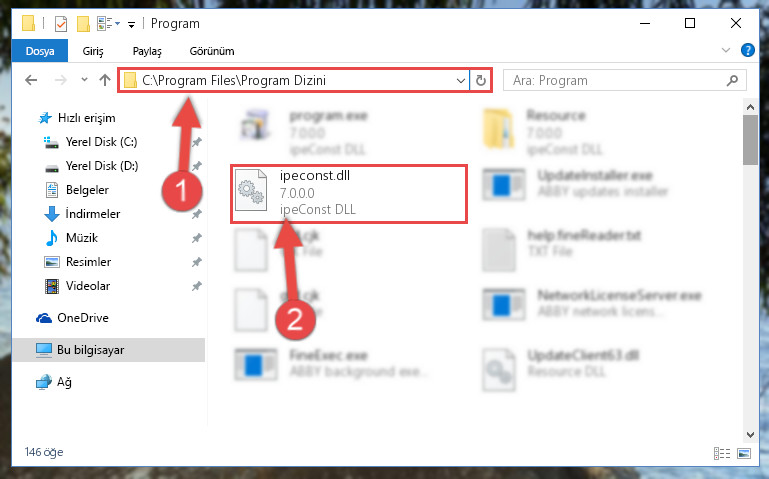Expand the ribbon with the chevron
This screenshot has width=769, height=479.
(726, 50)
